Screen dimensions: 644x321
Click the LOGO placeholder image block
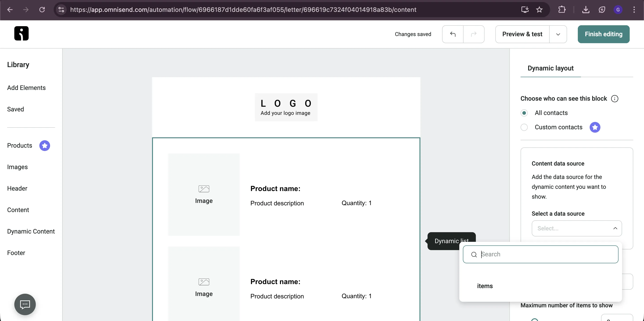(x=286, y=107)
